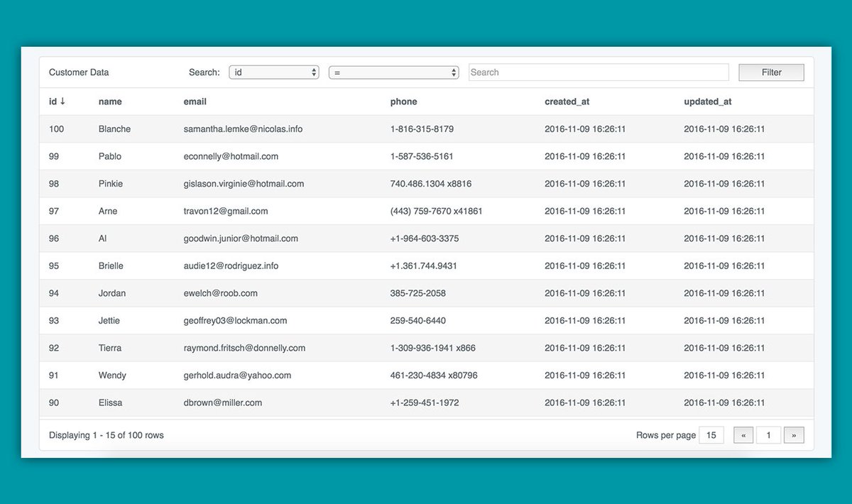Go to the next page with » button
The height and width of the screenshot is (504, 852).
click(x=794, y=435)
